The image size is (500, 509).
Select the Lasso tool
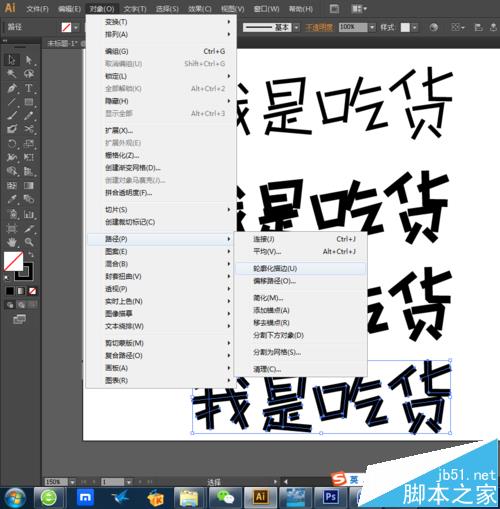pos(29,74)
